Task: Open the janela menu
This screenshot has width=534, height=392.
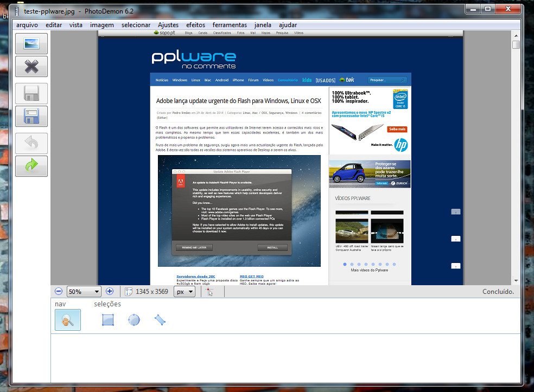Action: click(263, 25)
